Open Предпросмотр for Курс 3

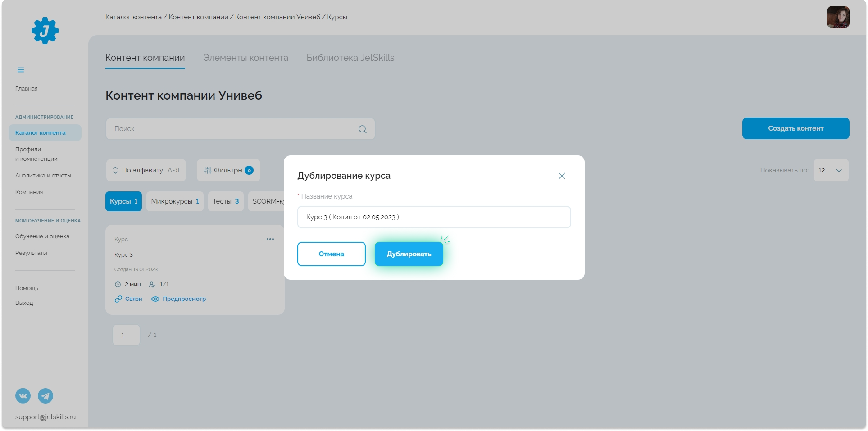(178, 299)
